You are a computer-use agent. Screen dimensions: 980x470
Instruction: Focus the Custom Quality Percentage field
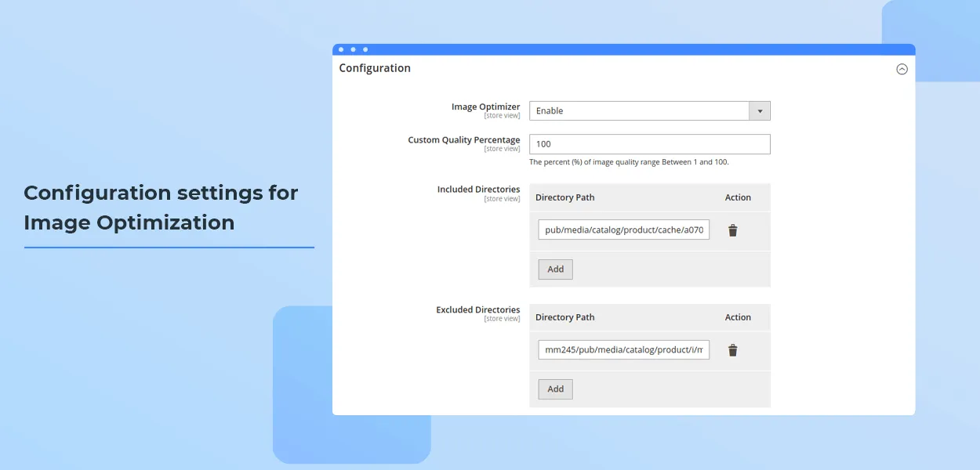(x=649, y=144)
